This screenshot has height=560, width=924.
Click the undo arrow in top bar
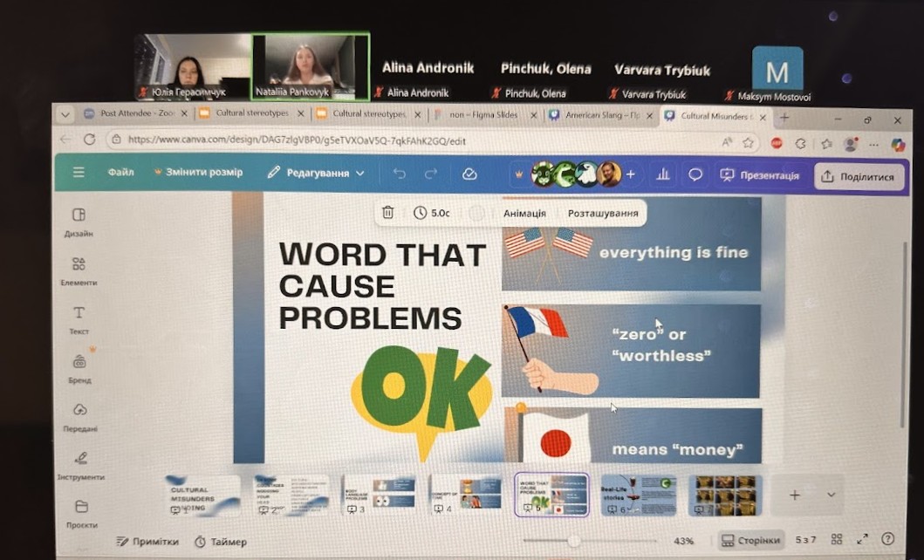pyautogui.click(x=400, y=174)
